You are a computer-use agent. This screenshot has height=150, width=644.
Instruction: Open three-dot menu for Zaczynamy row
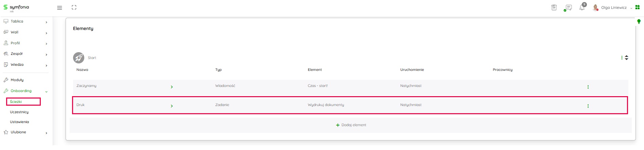(588, 87)
